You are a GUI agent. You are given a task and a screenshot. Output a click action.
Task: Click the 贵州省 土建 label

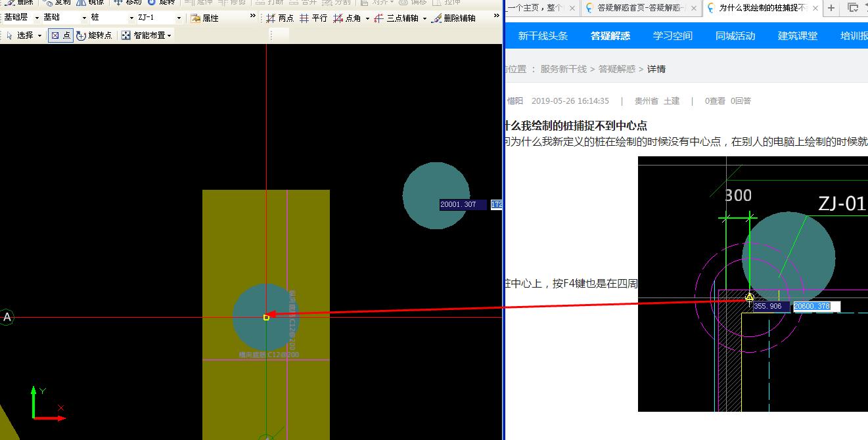click(x=657, y=101)
